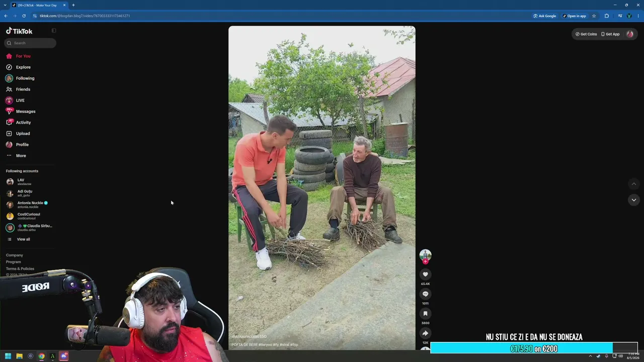The image size is (644, 362).
Task: Click Open in app button
Action: click(x=574, y=16)
